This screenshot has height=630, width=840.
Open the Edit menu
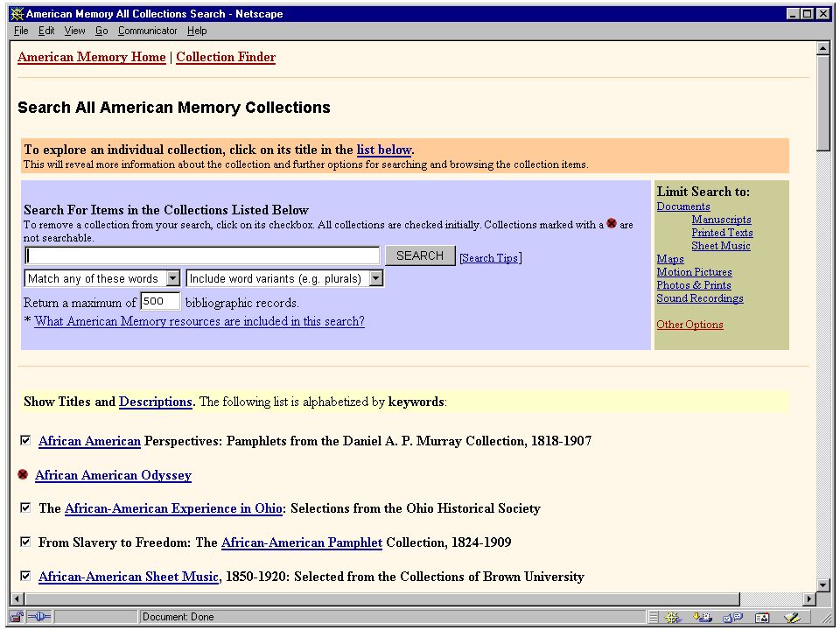tap(46, 31)
